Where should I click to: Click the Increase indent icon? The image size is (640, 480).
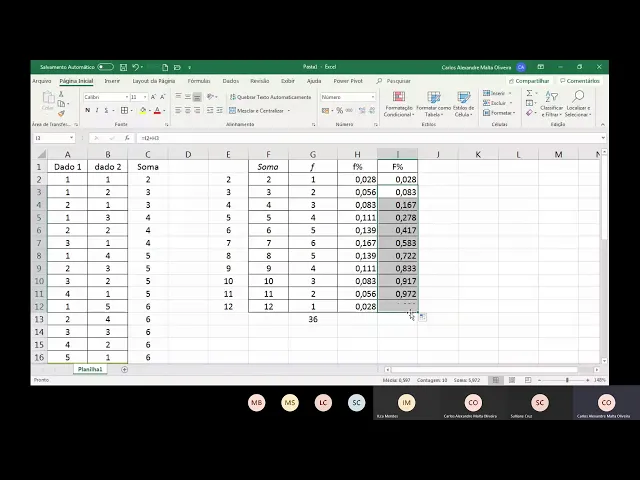(x=219, y=110)
